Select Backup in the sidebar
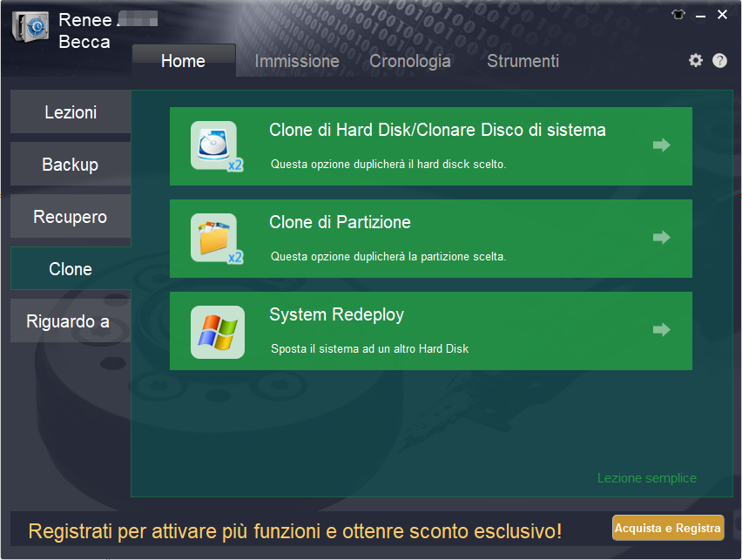The height and width of the screenshot is (560, 742). (70, 164)
